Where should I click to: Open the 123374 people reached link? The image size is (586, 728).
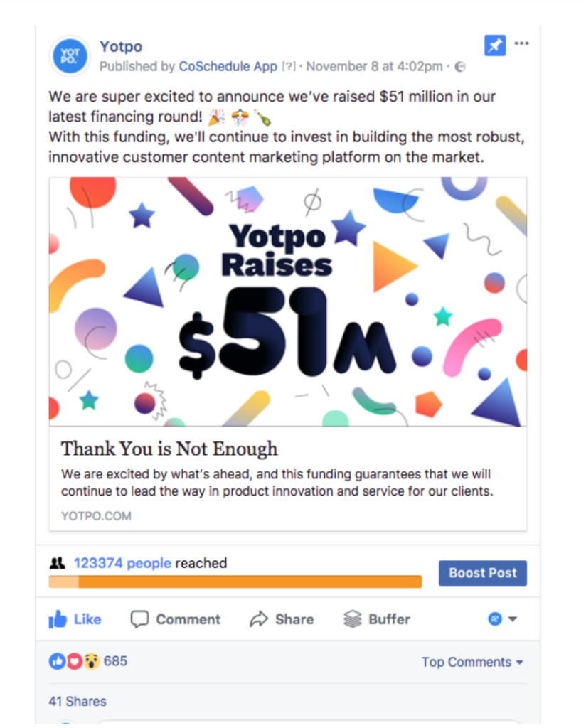[x=122, y=564]
